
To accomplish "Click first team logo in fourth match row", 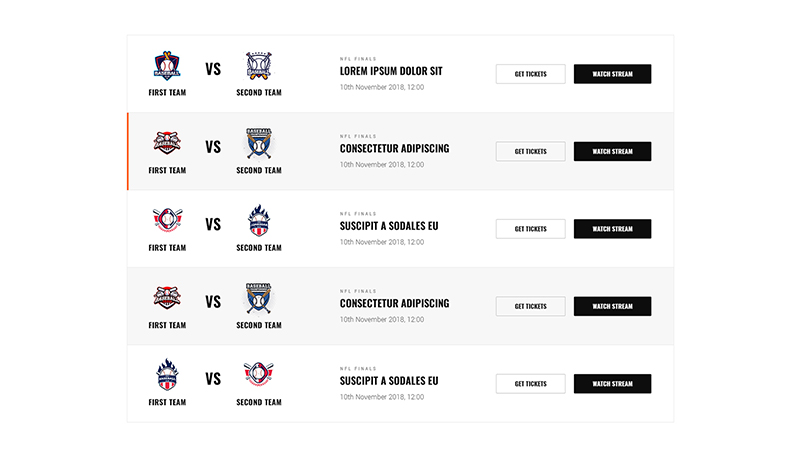I will pyautogui.click(x=167, y=298).
